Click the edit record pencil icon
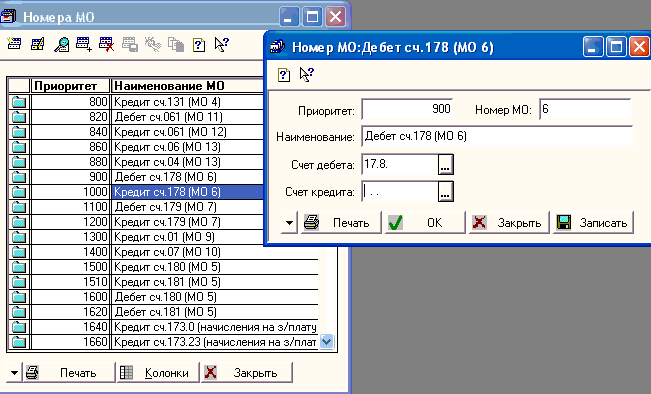This screenshot has height=394, width=651. click(x=38, y=44)
